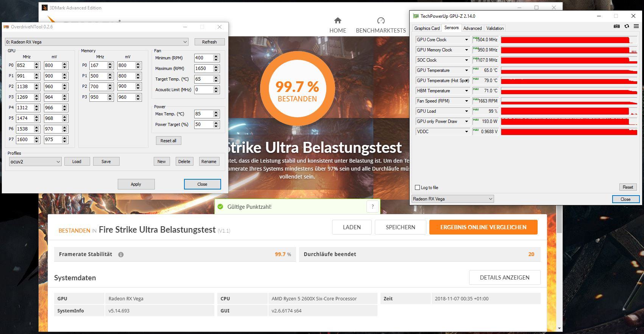Click green checkmark next to Gültige Punktzahl
The width and height of the screenshot is (644, 334).
(220, 207)
